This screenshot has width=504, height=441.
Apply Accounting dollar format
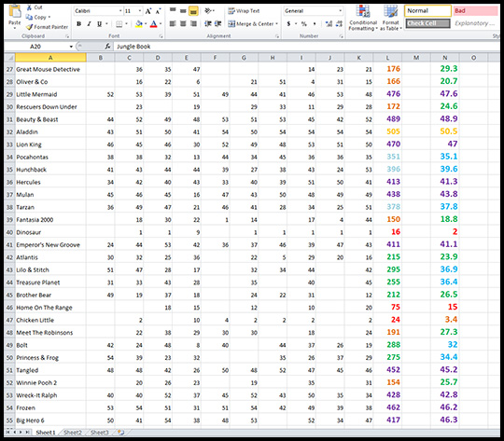(x=288, y=23)
